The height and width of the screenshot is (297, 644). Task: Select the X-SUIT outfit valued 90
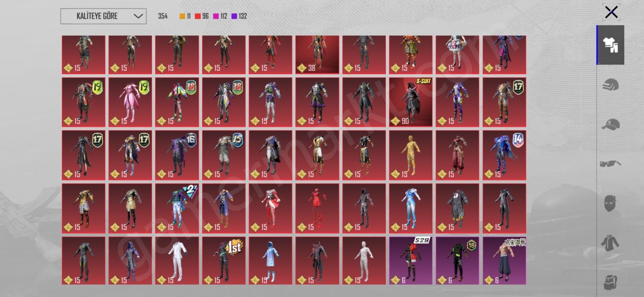(x=411, y=102)
